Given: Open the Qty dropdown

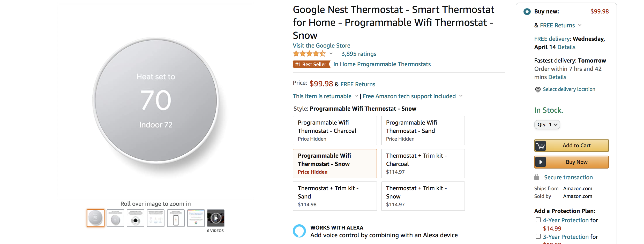Looking at the screenshot, I should tap(547, 125).
